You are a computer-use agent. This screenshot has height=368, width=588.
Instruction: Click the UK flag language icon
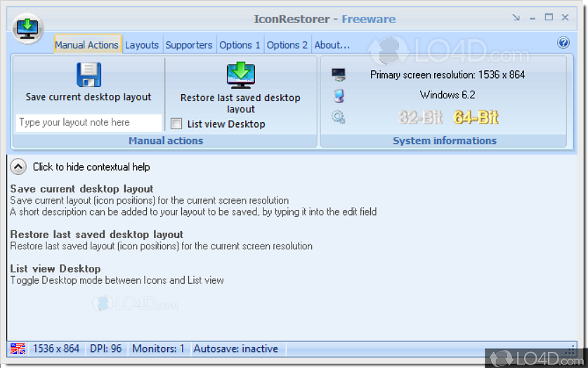(18, 349)
